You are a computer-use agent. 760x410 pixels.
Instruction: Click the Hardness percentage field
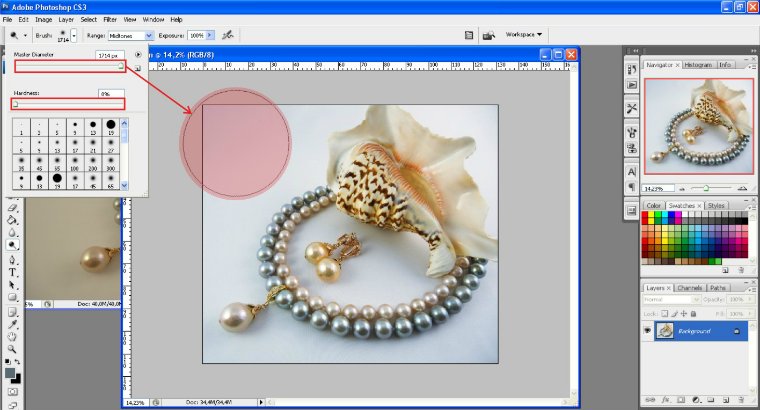click(111, 94)
